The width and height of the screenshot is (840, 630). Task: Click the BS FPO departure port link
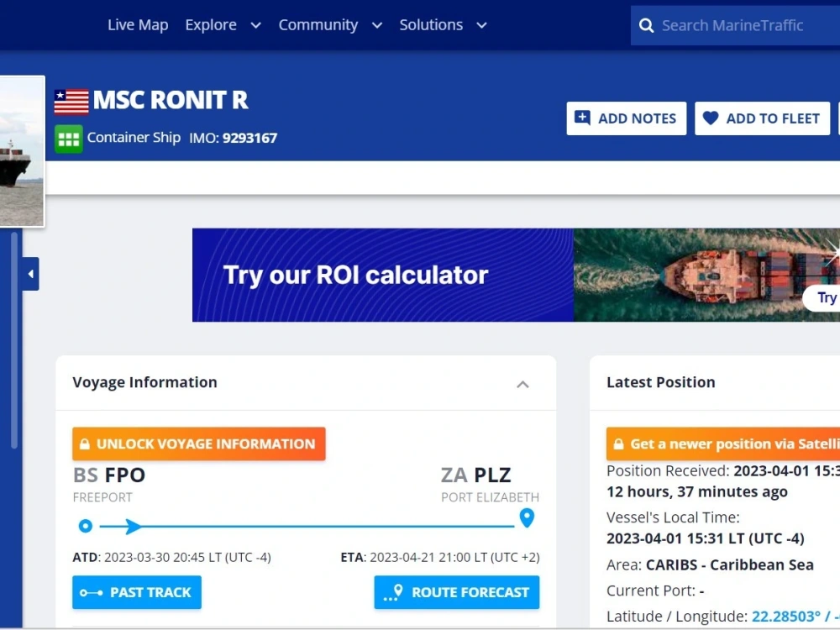[109, 475]
